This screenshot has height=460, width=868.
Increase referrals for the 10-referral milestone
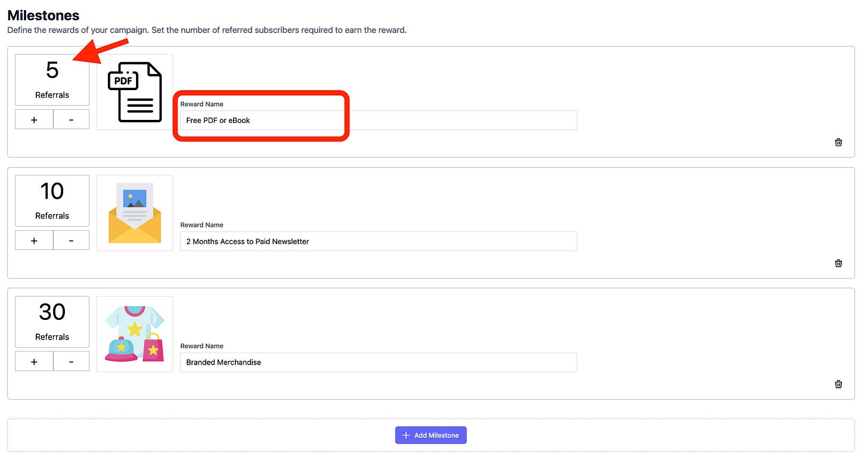(34, 240)
